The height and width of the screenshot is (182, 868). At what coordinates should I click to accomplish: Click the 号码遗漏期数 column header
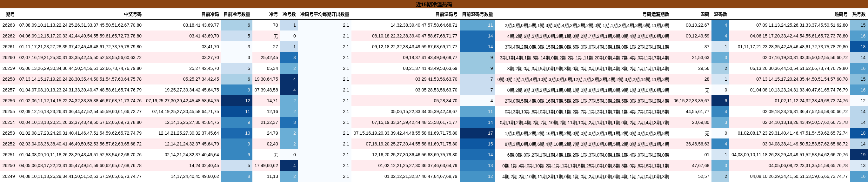(x=656, y=14)
